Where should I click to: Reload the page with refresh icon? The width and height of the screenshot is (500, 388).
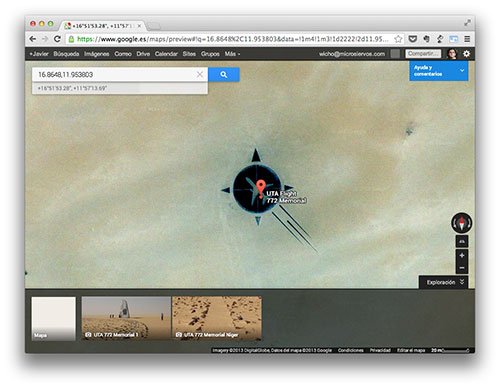coord(57,39)
